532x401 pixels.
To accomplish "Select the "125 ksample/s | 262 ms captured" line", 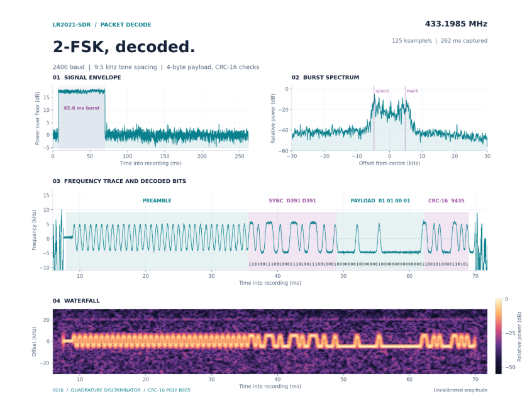I will [440, 41].
